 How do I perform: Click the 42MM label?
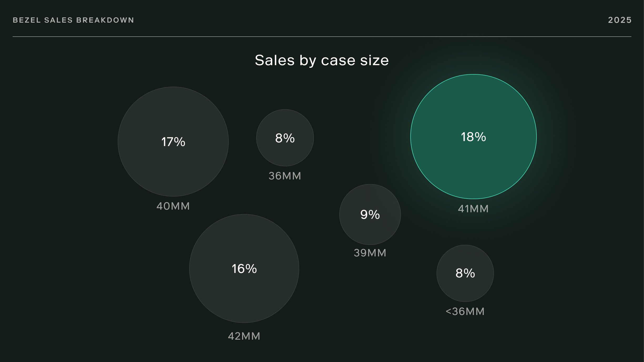tap(244, 336)
